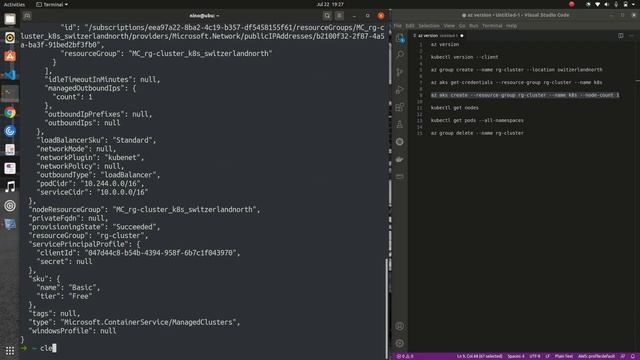Screen dimensions: 640x360
Task: Open the Search view in VS Code
Action: [x=400, y=55]
